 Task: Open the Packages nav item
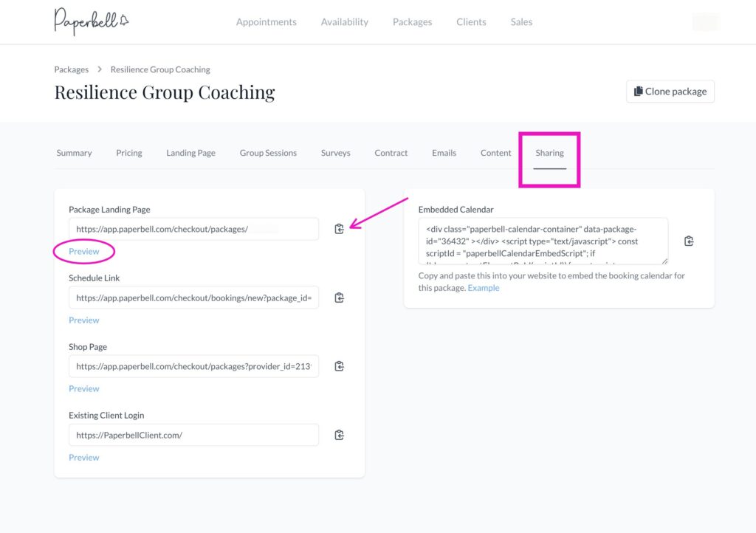click(x=412, y=22)
